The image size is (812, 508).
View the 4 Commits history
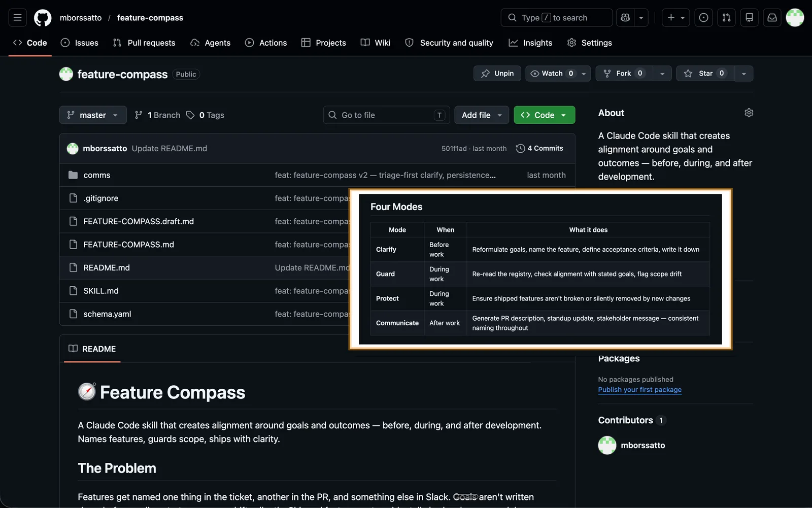(539, 148)
